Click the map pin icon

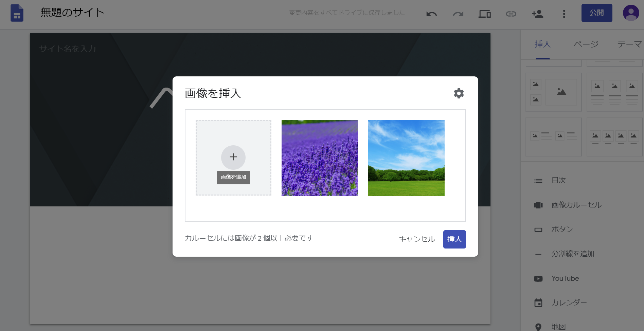coord(538,327)
